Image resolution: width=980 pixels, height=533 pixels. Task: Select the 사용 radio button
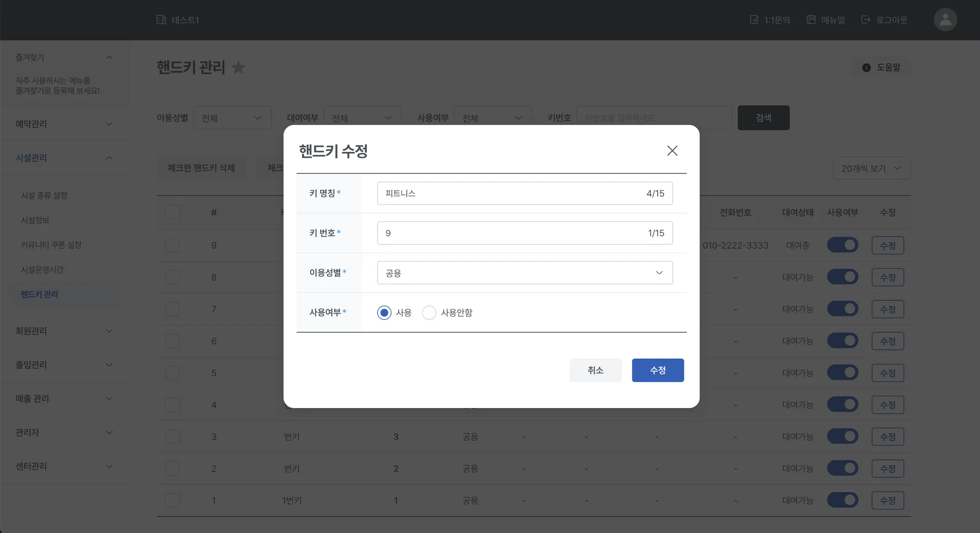coord(384,313)
